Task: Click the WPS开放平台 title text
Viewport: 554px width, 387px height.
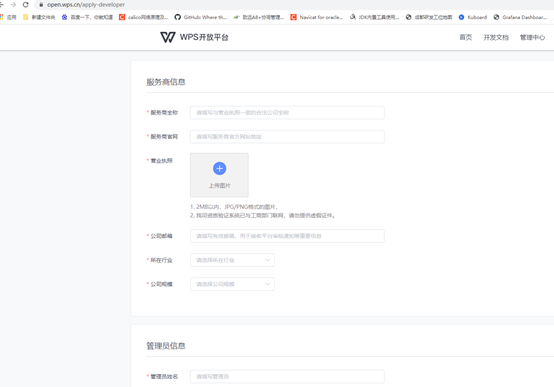Action: pos(204,37)
